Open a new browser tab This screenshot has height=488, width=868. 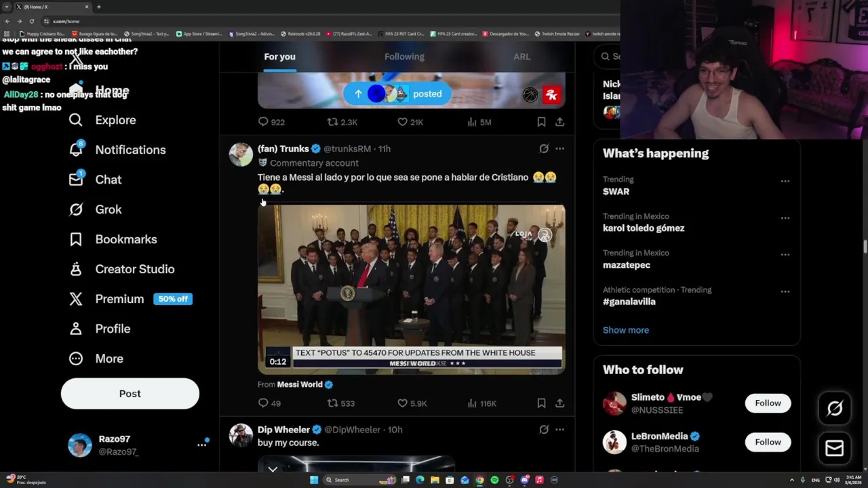click(99, 7)
